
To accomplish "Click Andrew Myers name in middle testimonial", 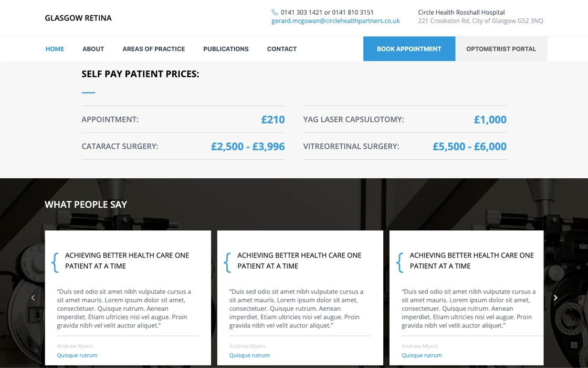I will click(x=247, y=346).
